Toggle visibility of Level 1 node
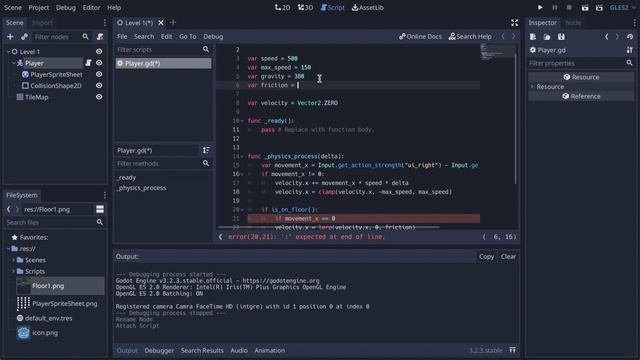 99,51
